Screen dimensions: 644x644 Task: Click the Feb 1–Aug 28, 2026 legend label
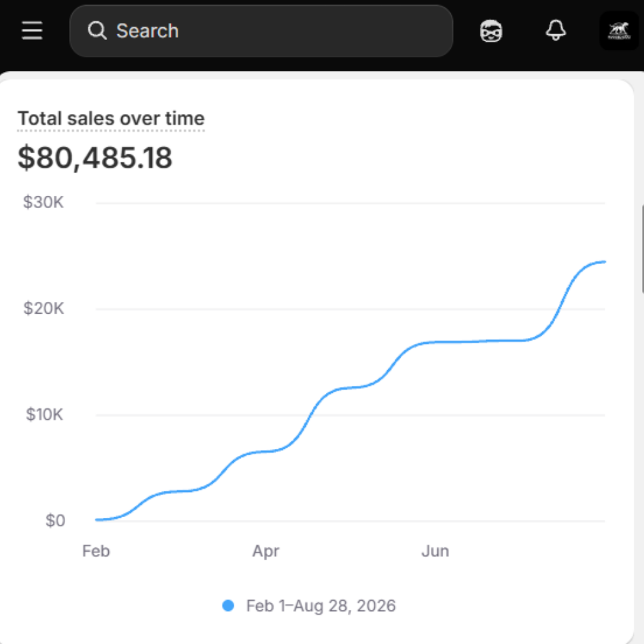(x=321, y=606)
